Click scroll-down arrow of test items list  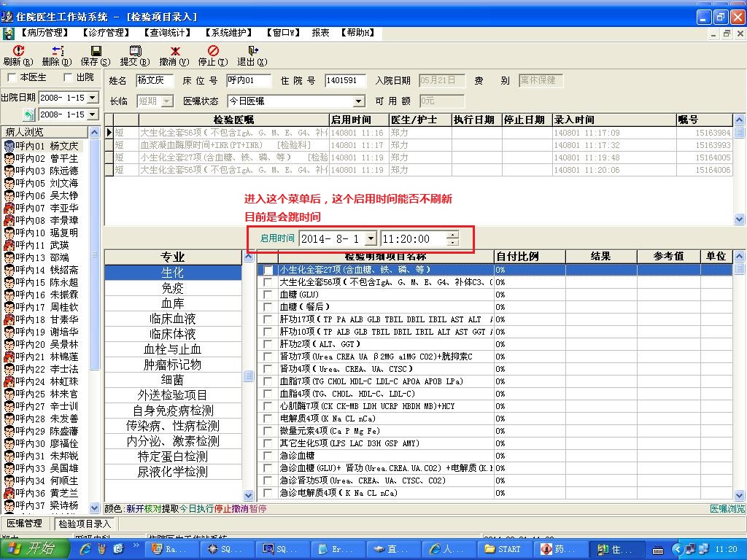pos(740,495)
